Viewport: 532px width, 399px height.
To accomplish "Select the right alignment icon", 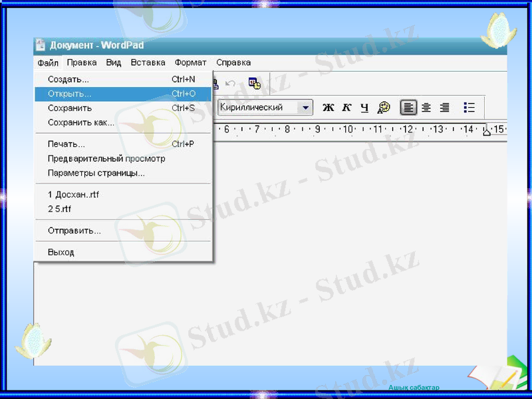I will (x=444, y=106).
